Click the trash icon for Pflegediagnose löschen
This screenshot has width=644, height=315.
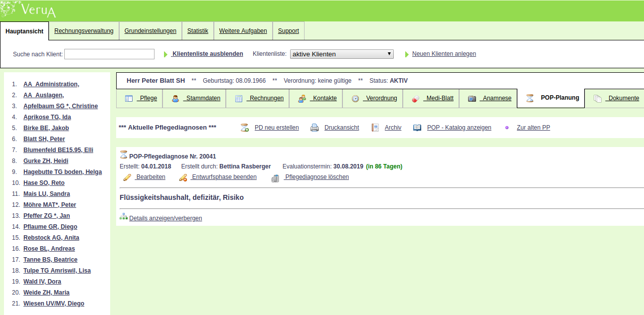[x=276, y=177]
